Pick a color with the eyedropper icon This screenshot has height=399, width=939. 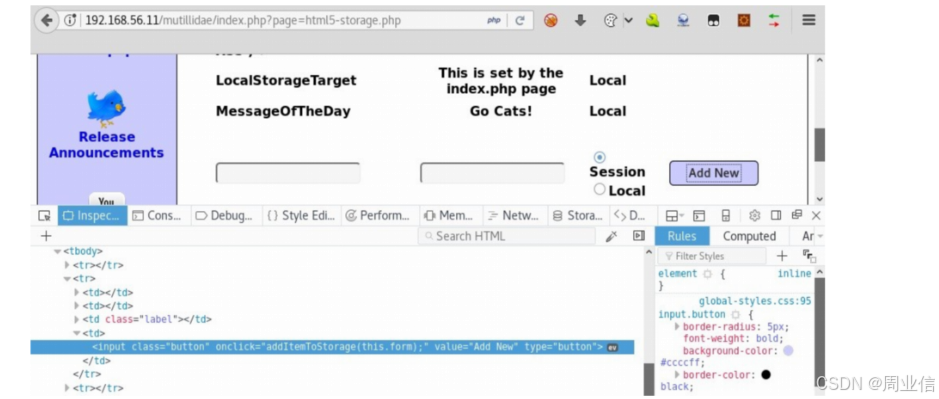(611, 236)
